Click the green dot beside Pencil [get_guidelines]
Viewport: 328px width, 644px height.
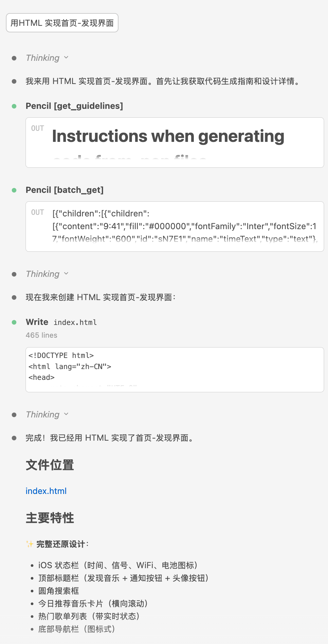point(14,106)
